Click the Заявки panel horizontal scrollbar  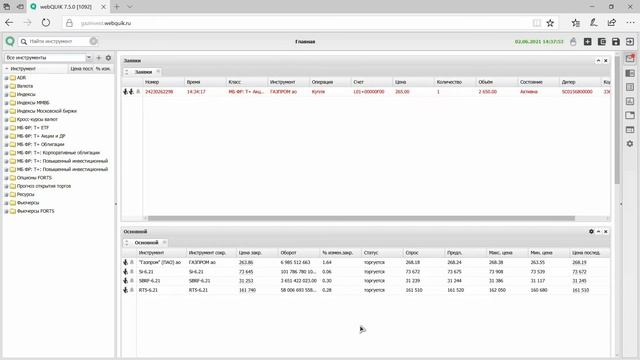click(x=361, y=218)
